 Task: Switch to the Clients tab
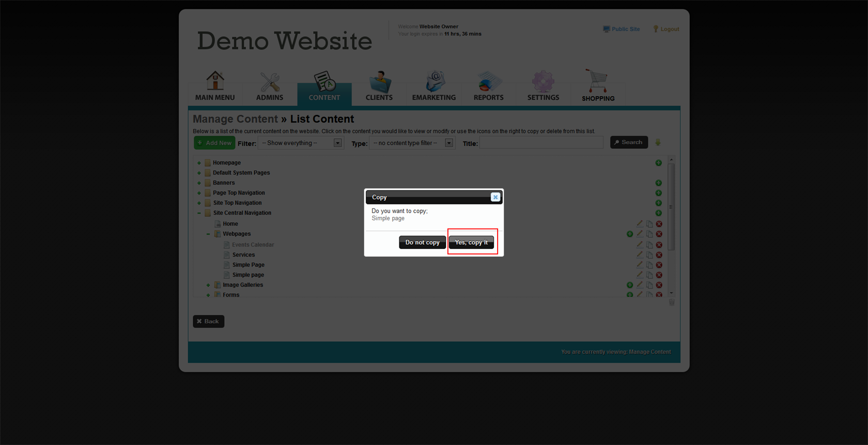point(379,87)
